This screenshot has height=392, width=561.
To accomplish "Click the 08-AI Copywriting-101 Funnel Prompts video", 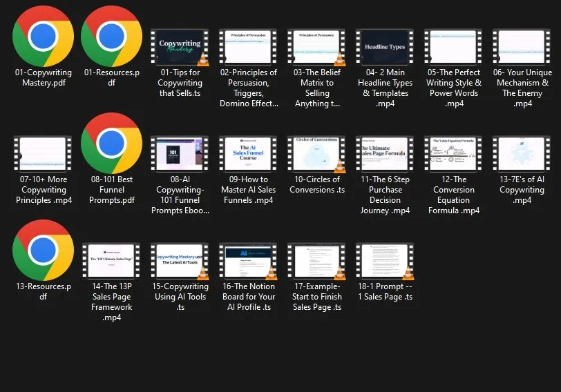I will click(180, 154).
